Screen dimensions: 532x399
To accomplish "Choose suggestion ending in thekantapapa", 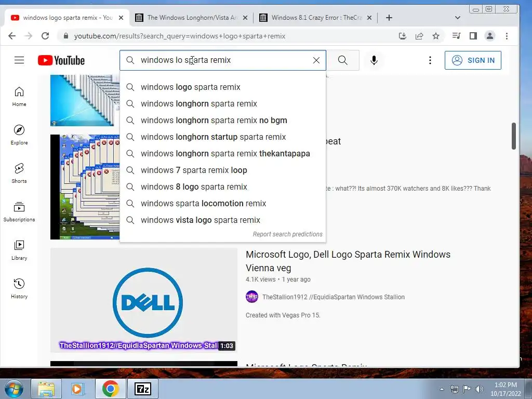I will point(222,154).
